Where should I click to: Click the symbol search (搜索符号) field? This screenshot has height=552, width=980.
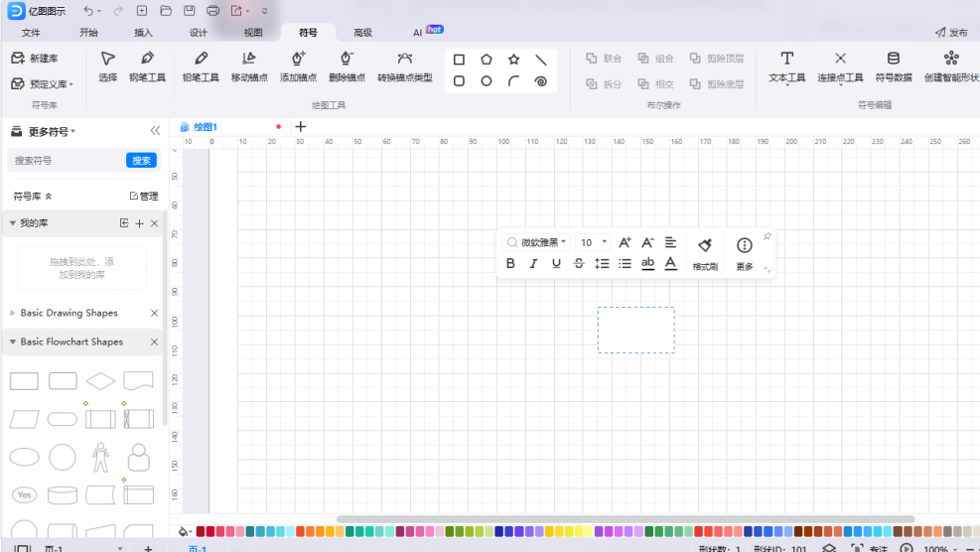point(68,161)
